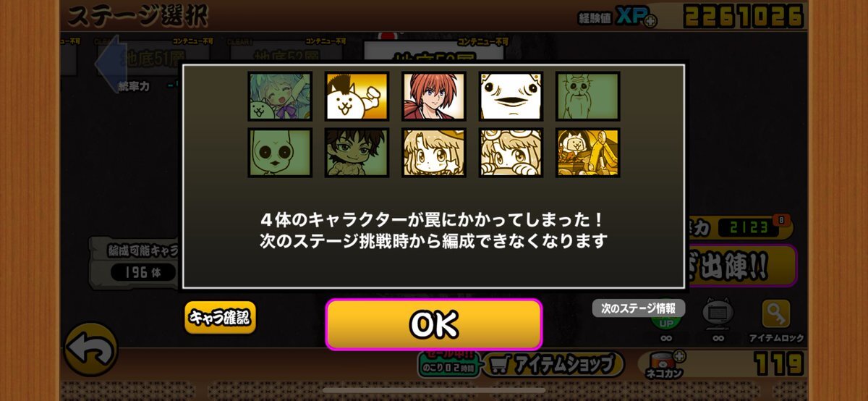Pick the goggles-wearing girl character icon
868x401 pixels.
coord(511,153)
